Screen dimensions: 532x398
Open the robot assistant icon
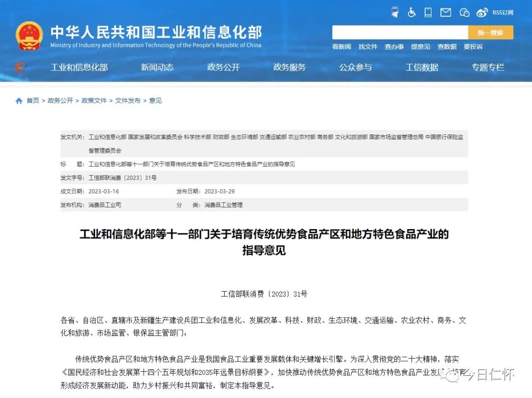point(395,12)
